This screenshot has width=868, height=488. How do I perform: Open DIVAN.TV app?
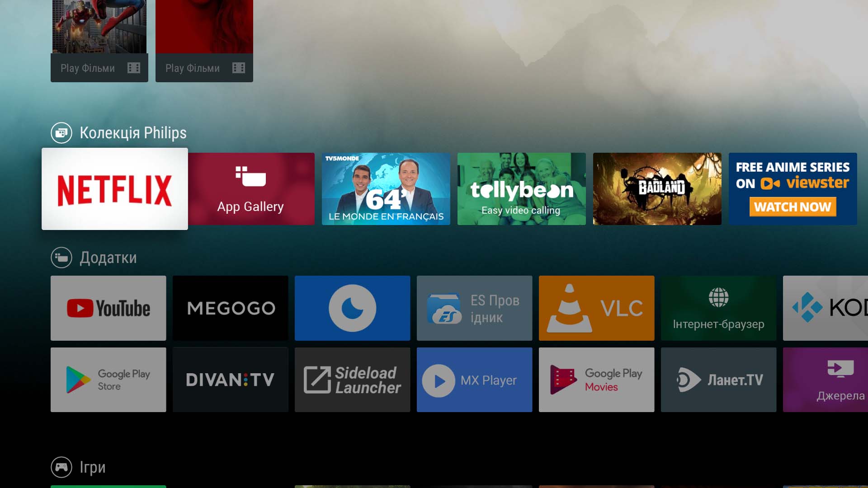230,380
